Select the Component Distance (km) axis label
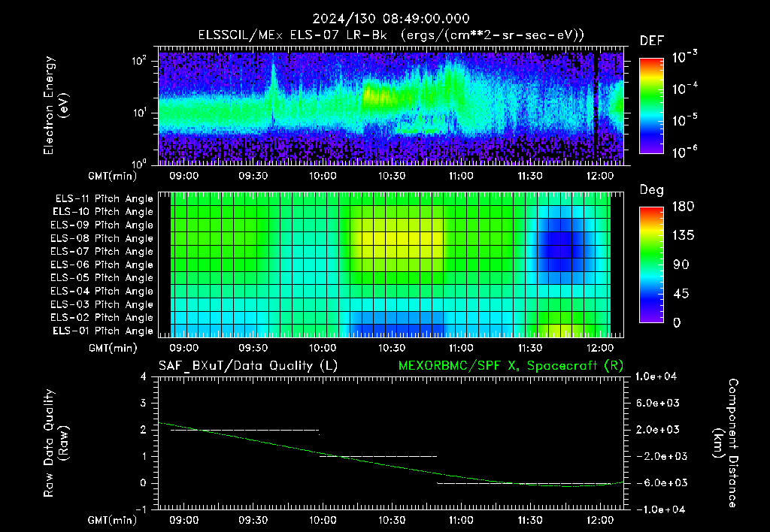This screenshot has height=532, width=770. click(726, 443)
